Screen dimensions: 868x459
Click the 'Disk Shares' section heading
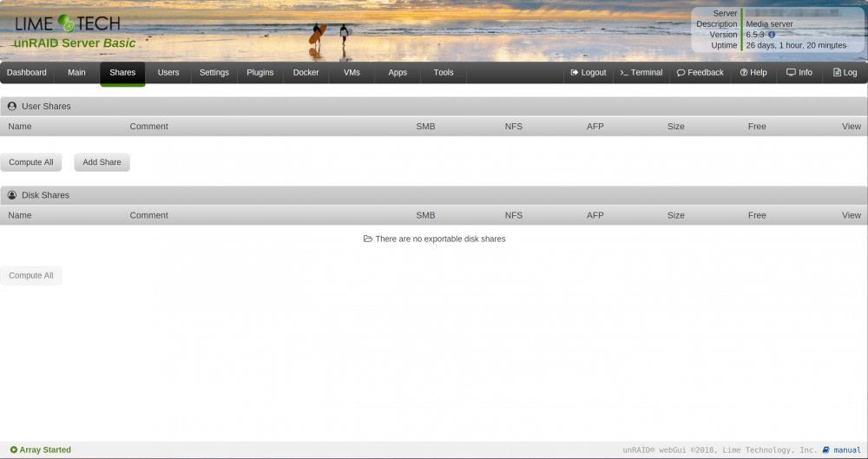coord(45,195)
